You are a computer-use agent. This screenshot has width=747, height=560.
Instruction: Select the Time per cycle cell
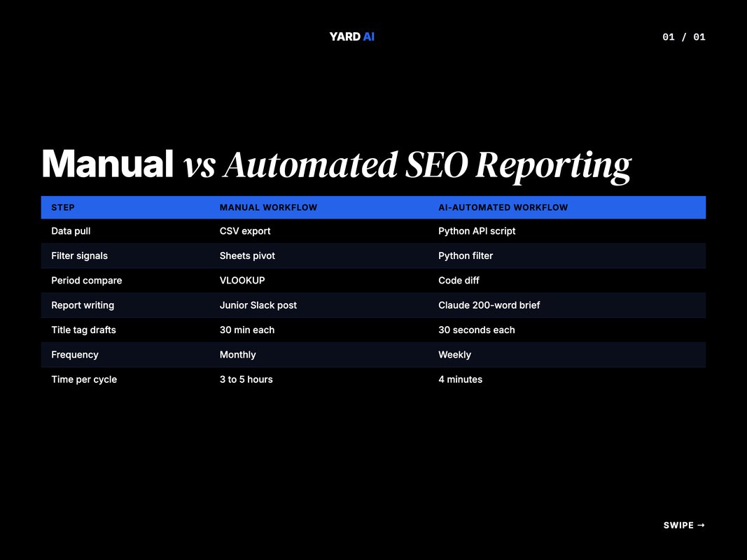coord(84,379)
